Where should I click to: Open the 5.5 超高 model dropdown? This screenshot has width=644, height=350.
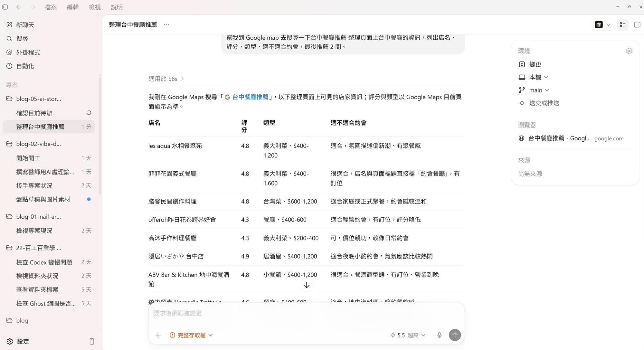click(408, 335)
